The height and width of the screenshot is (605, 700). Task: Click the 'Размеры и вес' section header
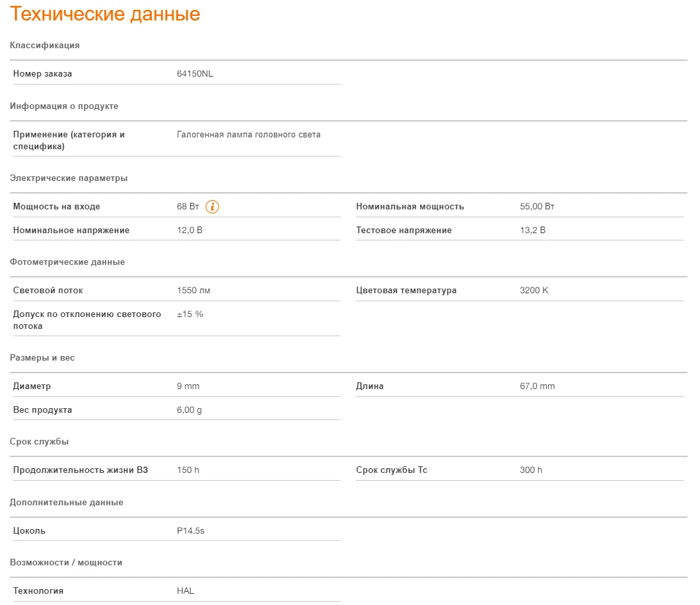[x=42, y=357]
